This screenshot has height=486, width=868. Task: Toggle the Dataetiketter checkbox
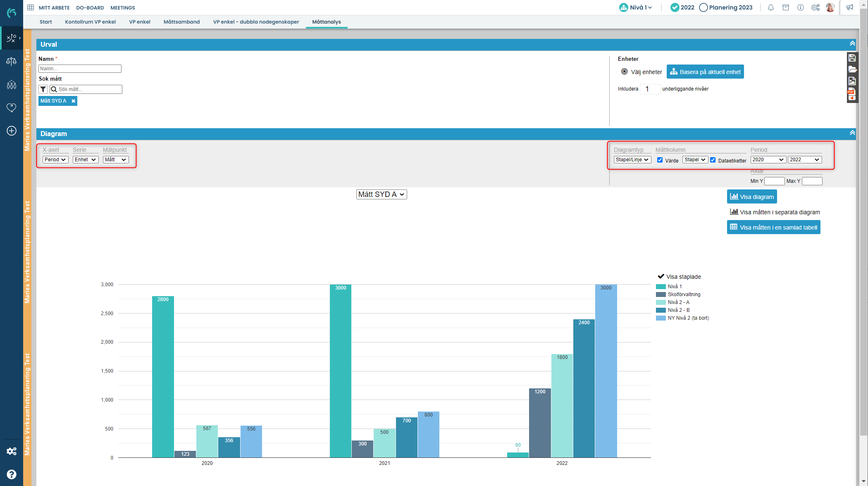pos(713,160)
